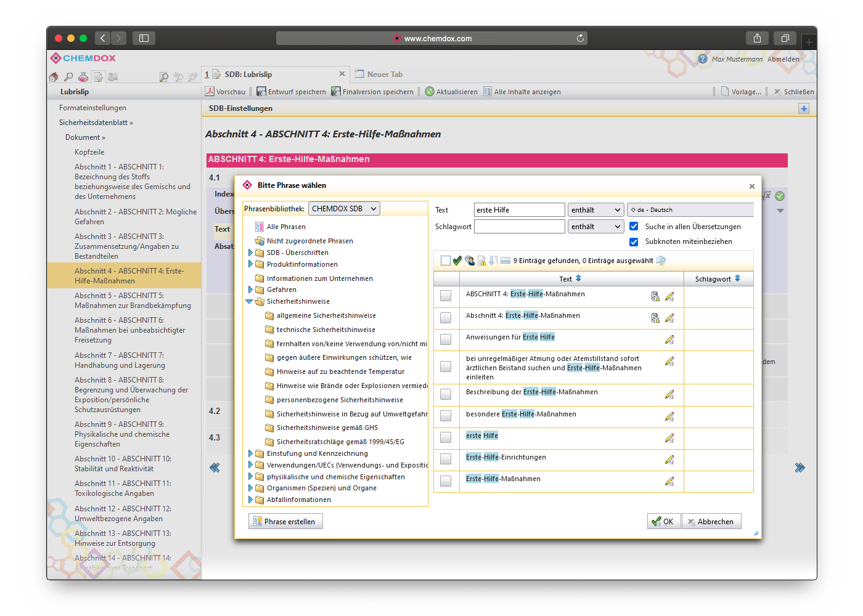This screenshot has height=616, width=863.
Task: Click the green checkmark icon in the results toolbar
Action: (457, 261)
